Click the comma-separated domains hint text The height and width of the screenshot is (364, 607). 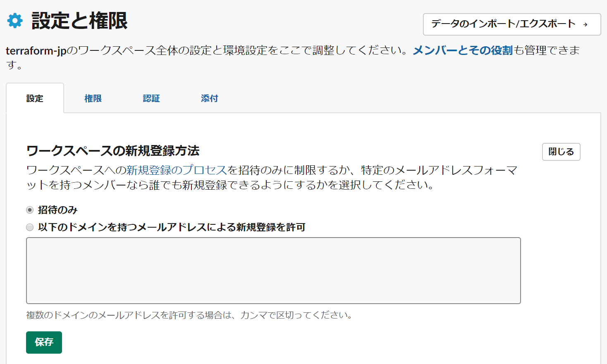(189, 315)
